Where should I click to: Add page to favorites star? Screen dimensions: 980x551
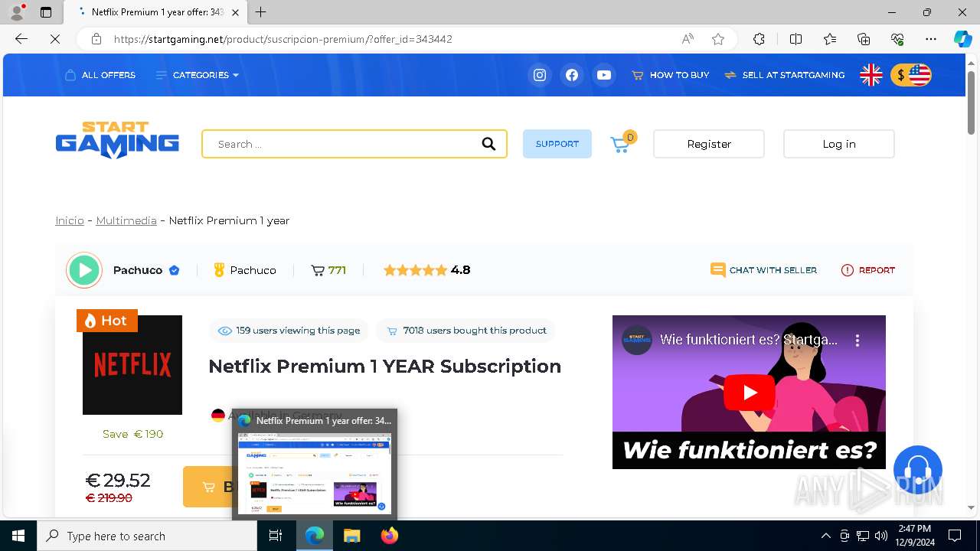point(718,39)
